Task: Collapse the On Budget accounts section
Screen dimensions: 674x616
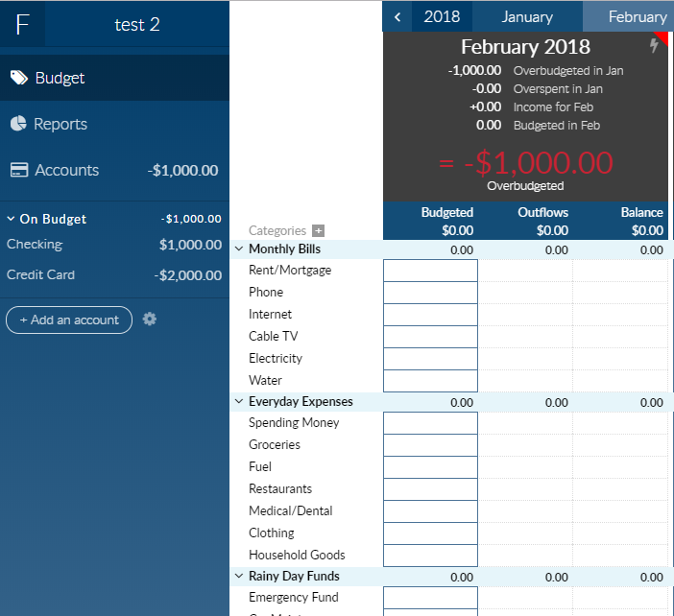Action: pos(12,219)
